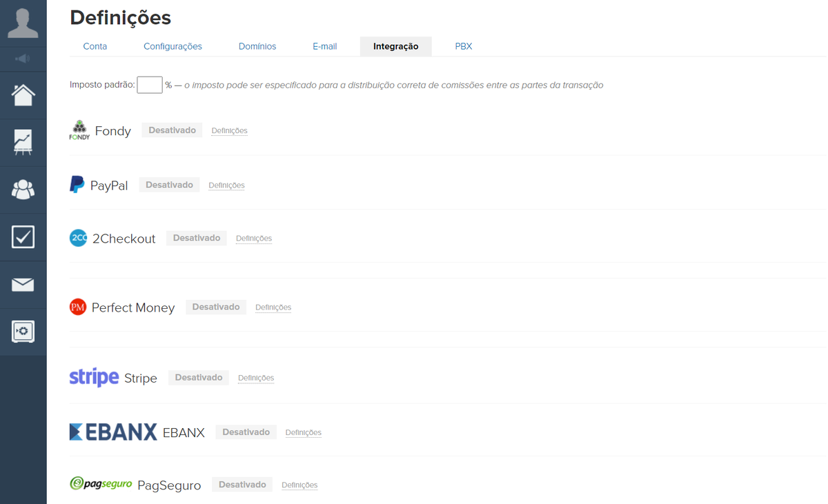Open the contacts people icon
828x504 pixels.
point(23,190)
